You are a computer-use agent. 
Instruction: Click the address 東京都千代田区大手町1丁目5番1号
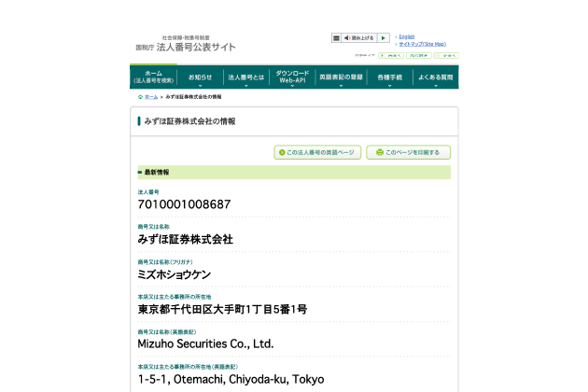(222, 310)
